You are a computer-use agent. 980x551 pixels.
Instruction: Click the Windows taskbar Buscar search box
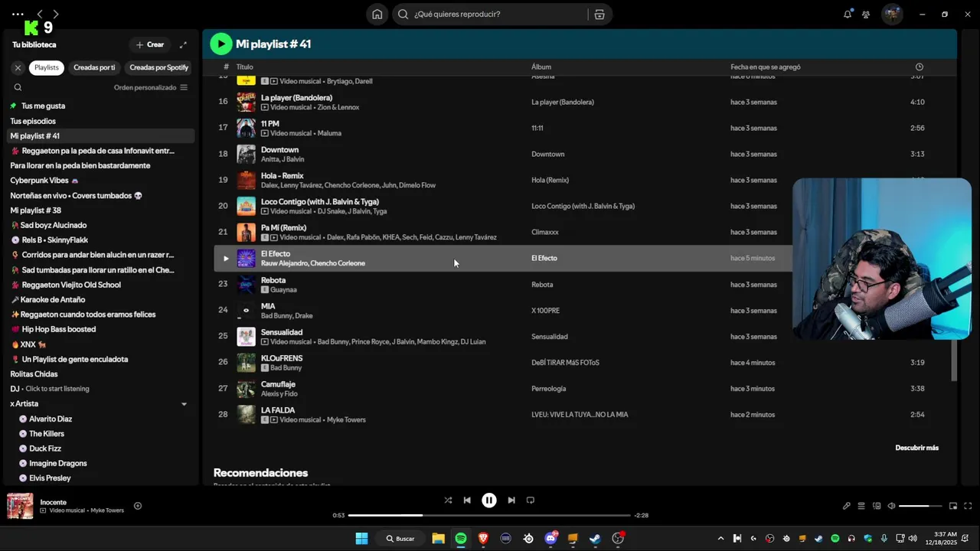[x=399, y=538]
